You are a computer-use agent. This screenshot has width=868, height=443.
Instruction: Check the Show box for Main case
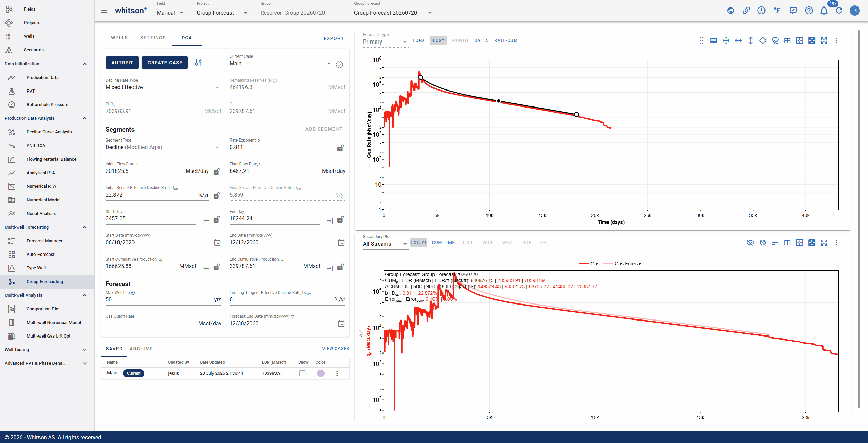coord(302,373)
